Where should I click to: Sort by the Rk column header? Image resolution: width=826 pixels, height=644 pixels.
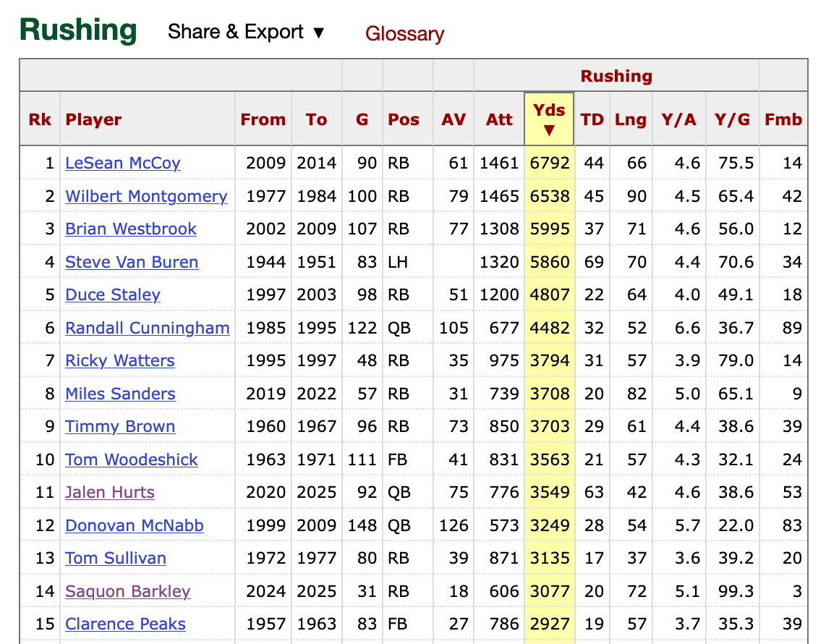click(x=40, y=119)
